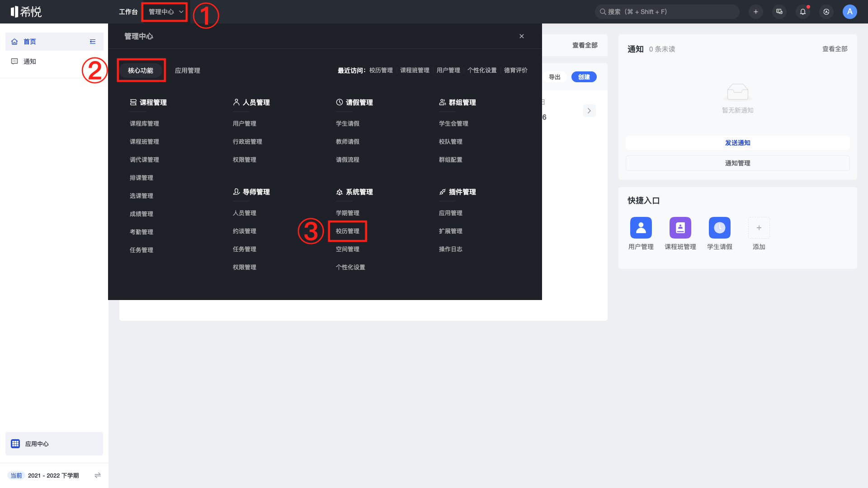Open 选课管理
This screenshot has height=488, width=868.
coord(142,196)
